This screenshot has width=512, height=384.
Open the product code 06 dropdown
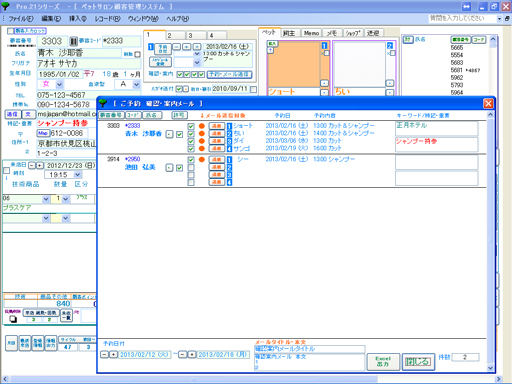coord(46,199)
